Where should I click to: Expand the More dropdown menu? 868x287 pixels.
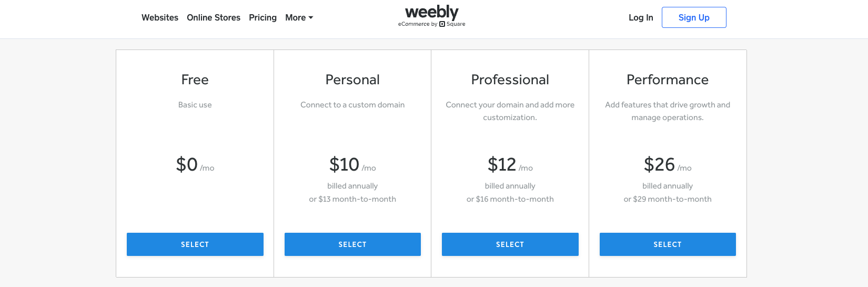[299, 18]
